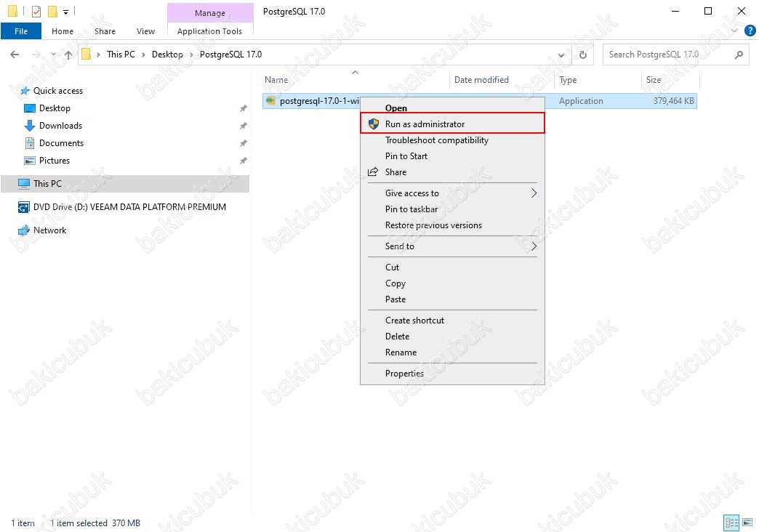759x532 pixels.
Task: Open the View ribbon tab
Action: [x=145, y=31]
